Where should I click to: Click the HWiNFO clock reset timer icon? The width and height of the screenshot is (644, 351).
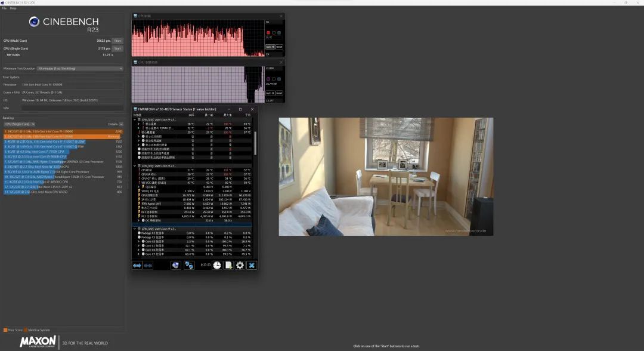[x=217, y=265]
